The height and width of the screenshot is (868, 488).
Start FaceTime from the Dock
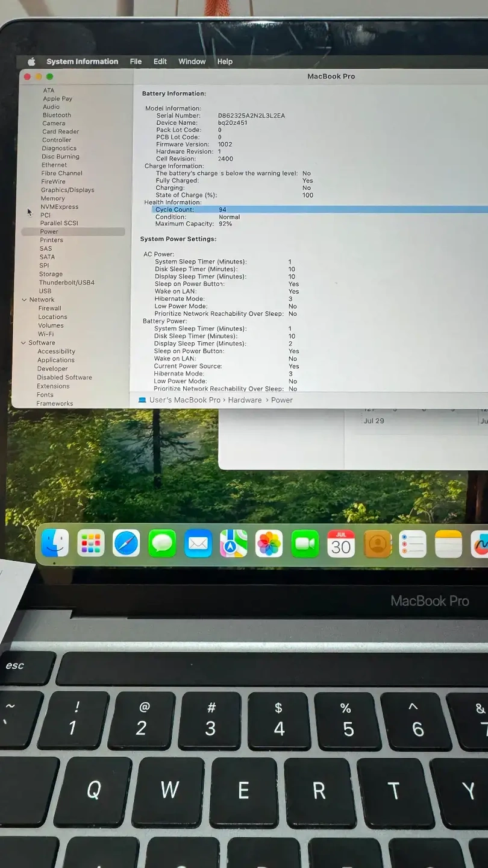[305, 544]
